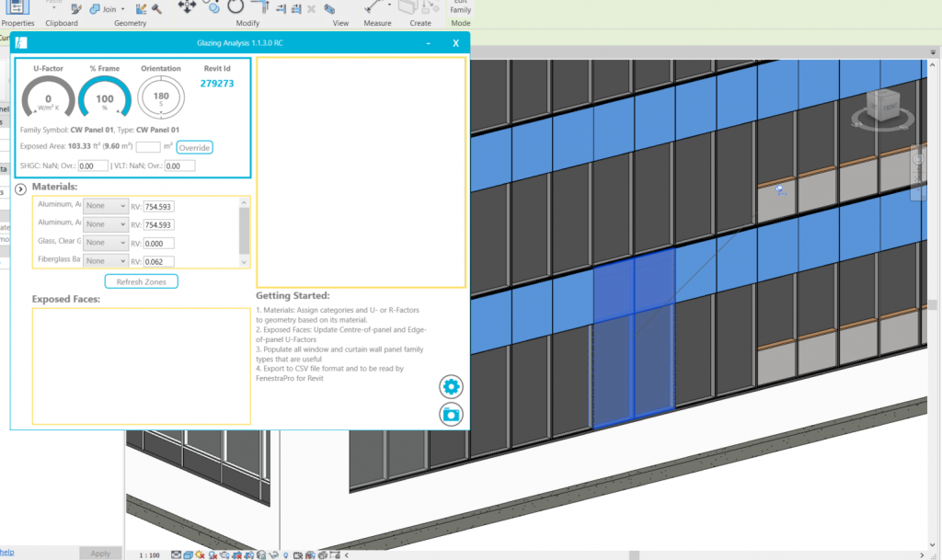This screenshot has height=560, width=942.
Task: Click Reveal Hidden Elements bulb icon
Action: (x=285, y=555)
